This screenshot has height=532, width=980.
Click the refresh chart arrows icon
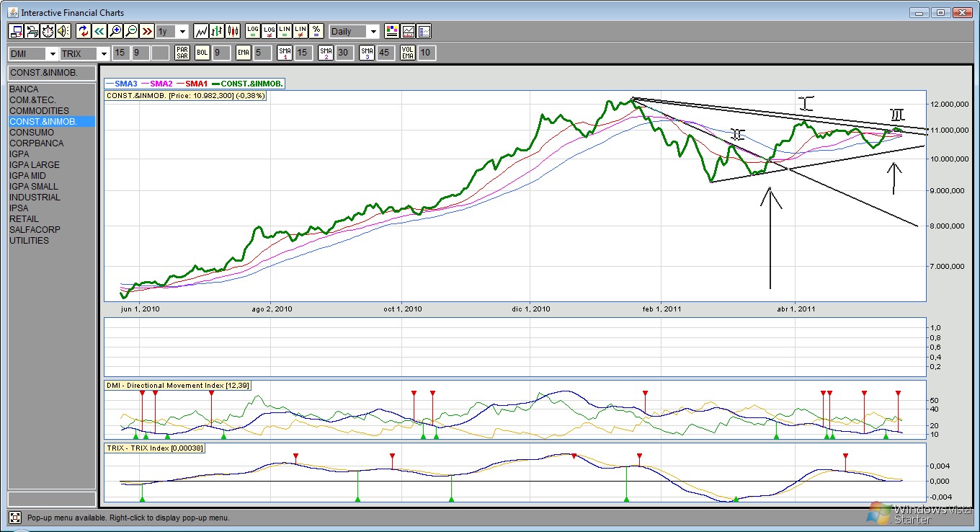point(83,31)
